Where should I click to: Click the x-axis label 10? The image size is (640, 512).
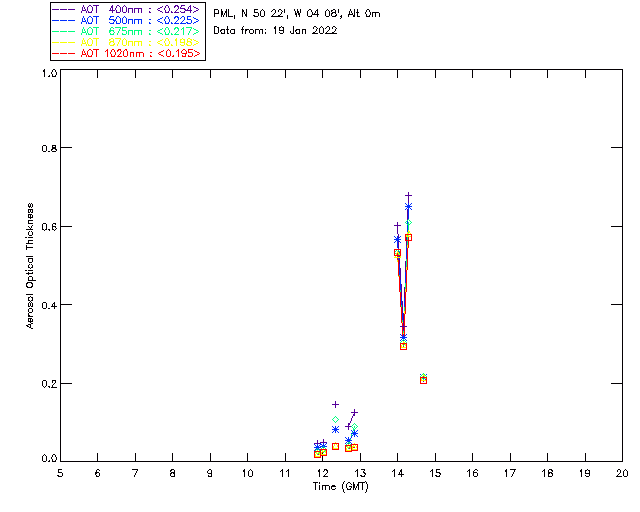(247, 473)
